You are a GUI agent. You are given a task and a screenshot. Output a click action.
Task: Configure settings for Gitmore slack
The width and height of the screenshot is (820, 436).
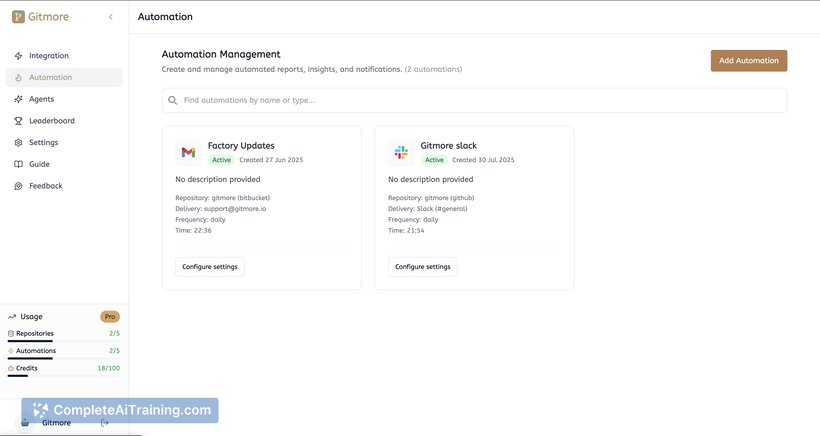click(x=423, y=267)
